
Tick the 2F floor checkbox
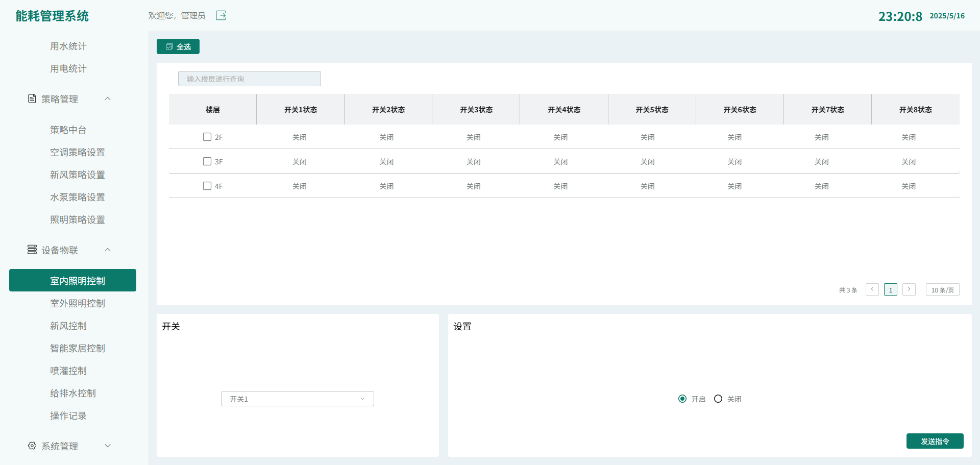tap(207, 137)
